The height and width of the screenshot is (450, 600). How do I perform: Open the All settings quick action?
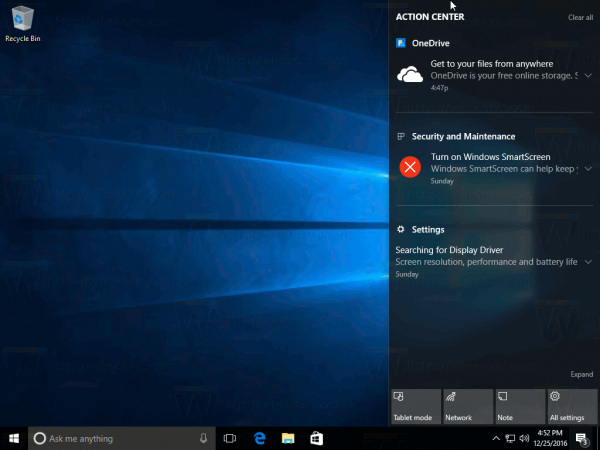(572, 406)
